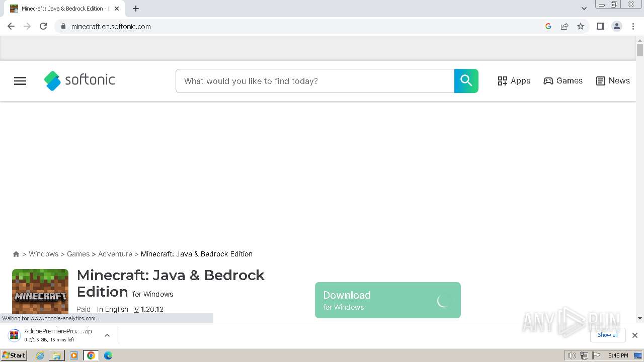Click the volume tray icon
This screenshot has height=362, width=644.
pyautogui.click(x=572, y=355)
